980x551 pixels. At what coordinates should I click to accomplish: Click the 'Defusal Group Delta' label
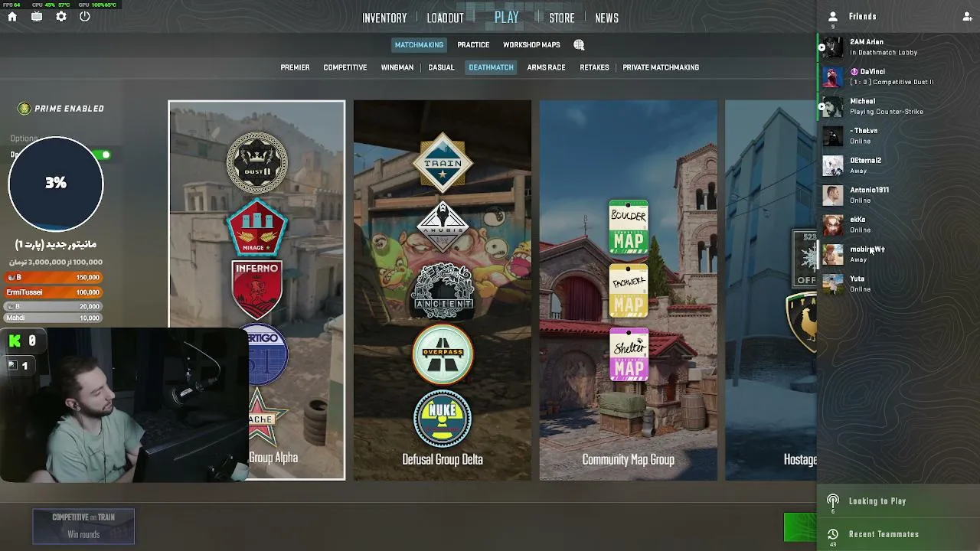click(x=443, y=459)
